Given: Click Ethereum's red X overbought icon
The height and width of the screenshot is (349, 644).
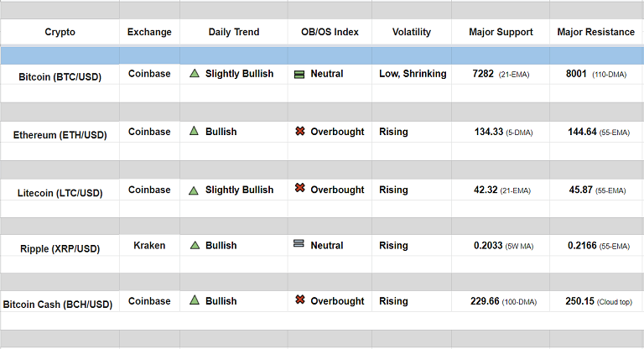Looking at the screenshot, I should (x=299, y=131).
